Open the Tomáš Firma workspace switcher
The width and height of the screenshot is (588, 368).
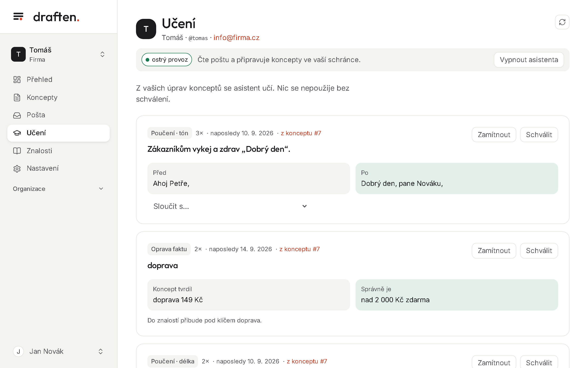point(59,54)
